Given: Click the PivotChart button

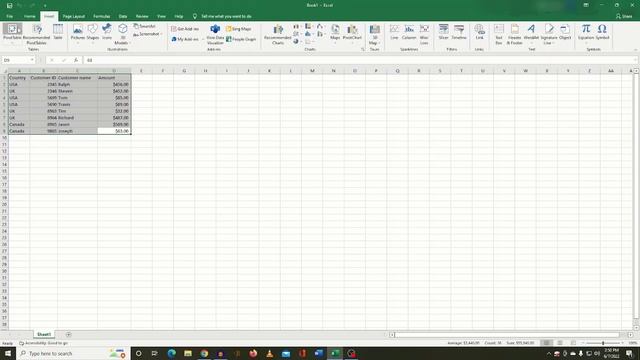Looking at the screenshot, I should coord(352,33).
